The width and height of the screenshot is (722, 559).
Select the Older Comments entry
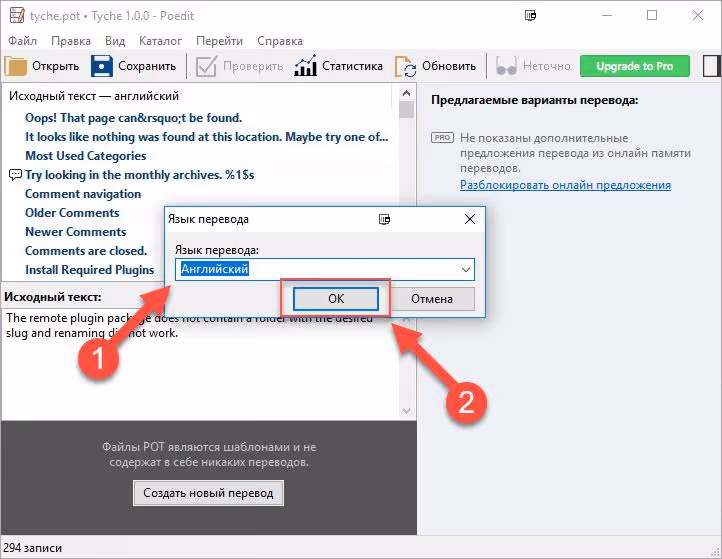[72, 213]
